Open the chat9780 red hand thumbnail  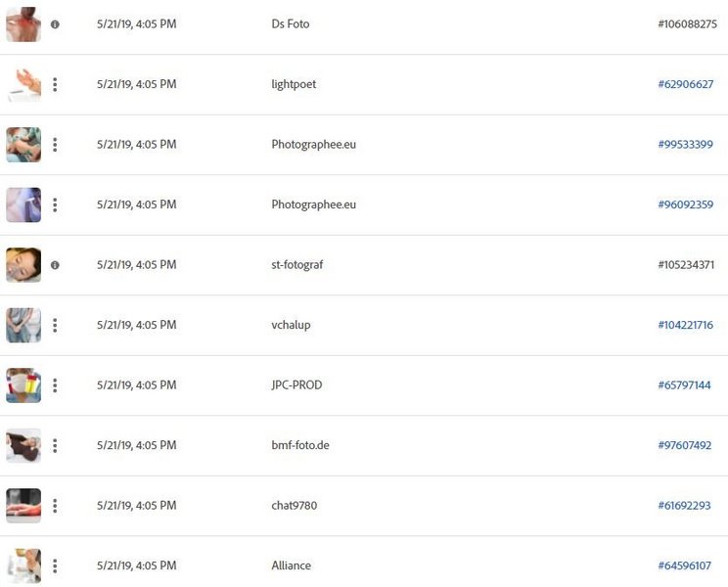23,506
